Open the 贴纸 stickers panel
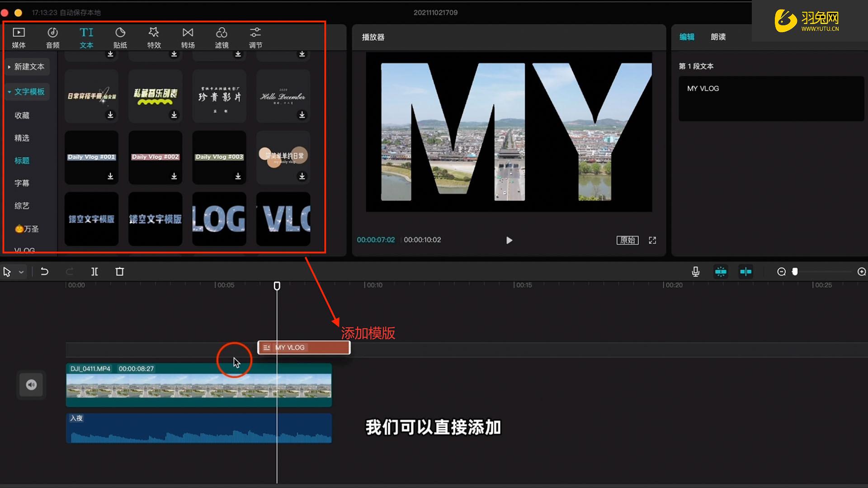The width and height of the screenshot is (868, 488). [120, 38]
